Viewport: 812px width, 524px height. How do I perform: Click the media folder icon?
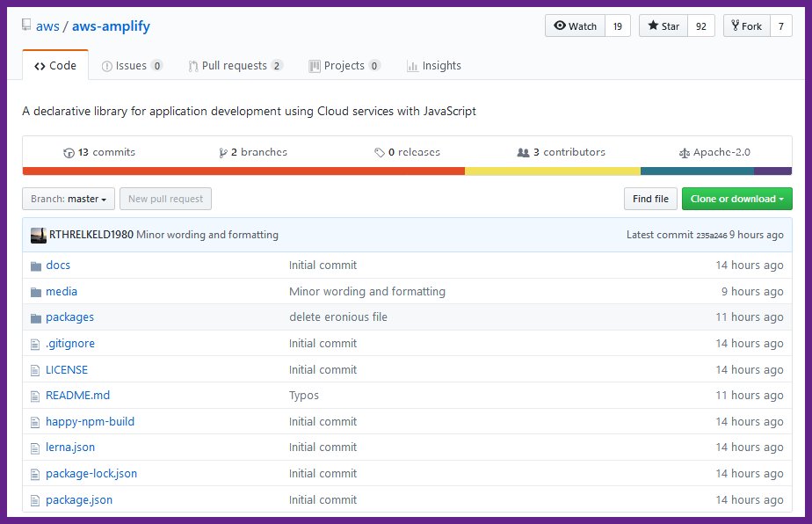36,292
